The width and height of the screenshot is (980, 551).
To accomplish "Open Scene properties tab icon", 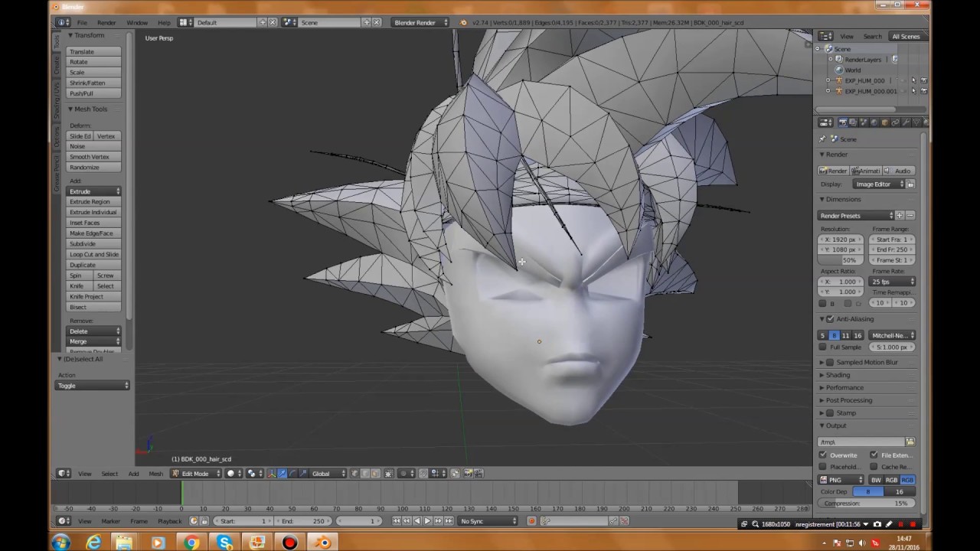I will click(x=864, y=122).
